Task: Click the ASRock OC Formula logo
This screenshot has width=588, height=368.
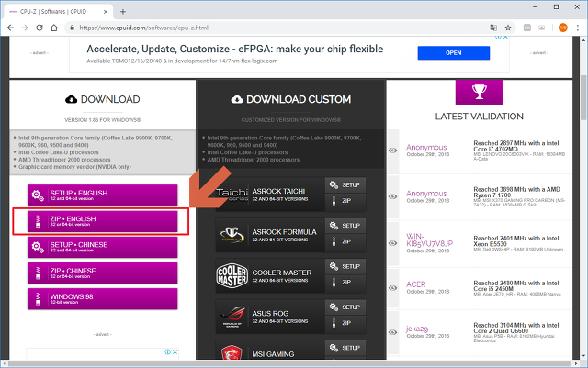Action: 232,235
